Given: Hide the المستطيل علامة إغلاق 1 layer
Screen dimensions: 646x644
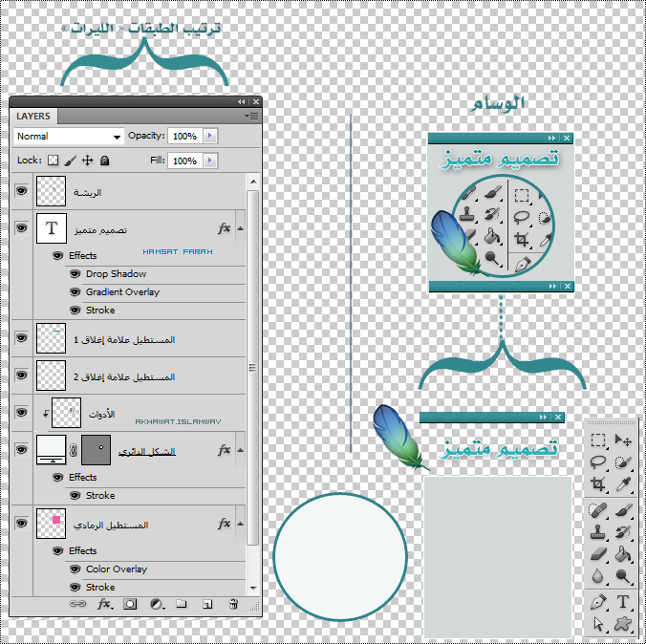Looking at the screenshot, I should point(21,338).
